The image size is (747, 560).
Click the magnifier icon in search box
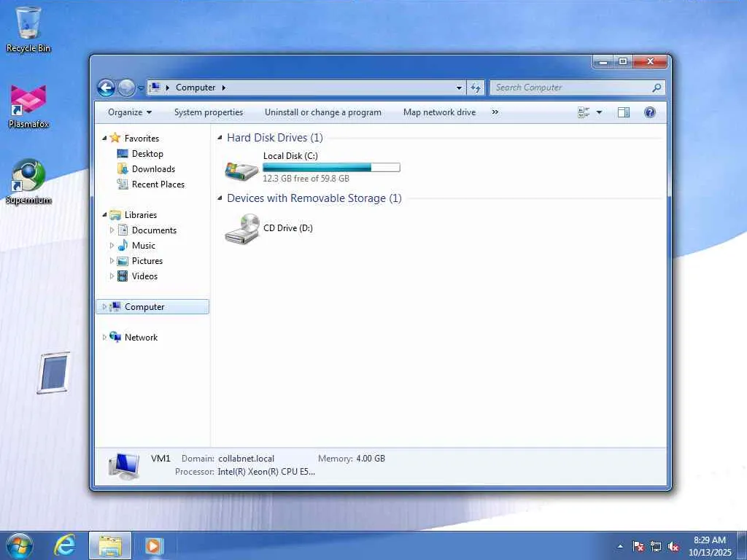click(x=657, y=87)
